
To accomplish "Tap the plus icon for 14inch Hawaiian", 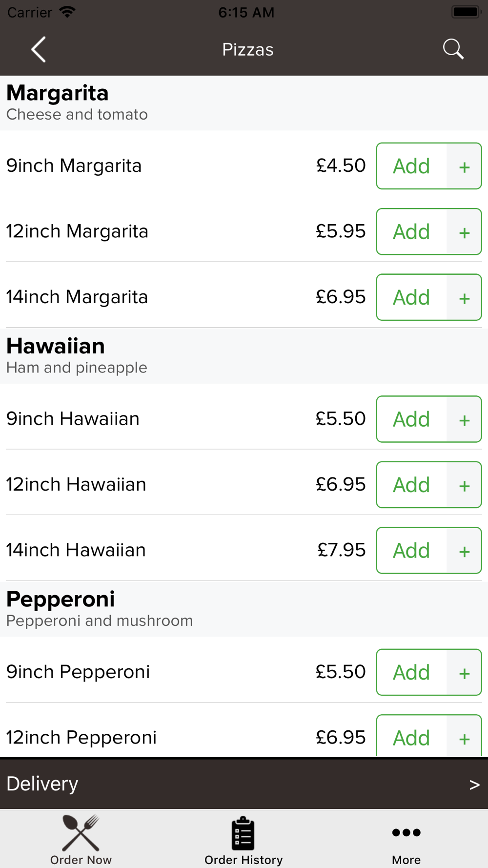I will [x=464, y=551].
